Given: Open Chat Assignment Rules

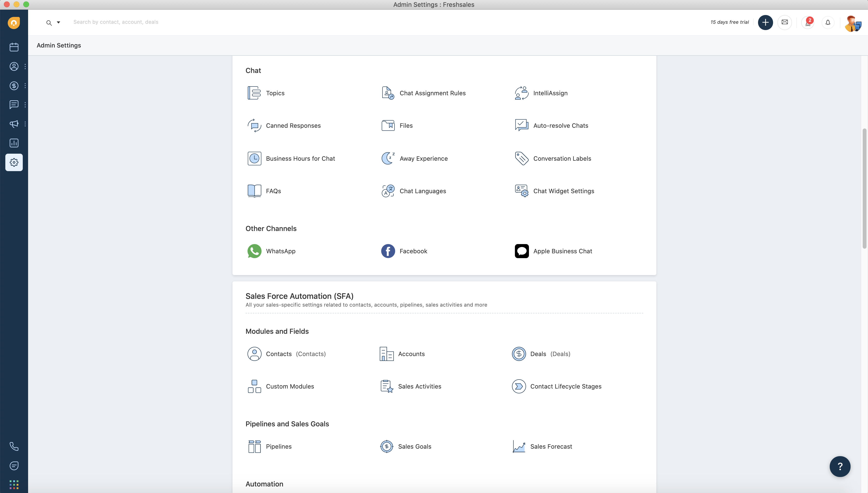Looking at the screenshot, I should point(423,93).
